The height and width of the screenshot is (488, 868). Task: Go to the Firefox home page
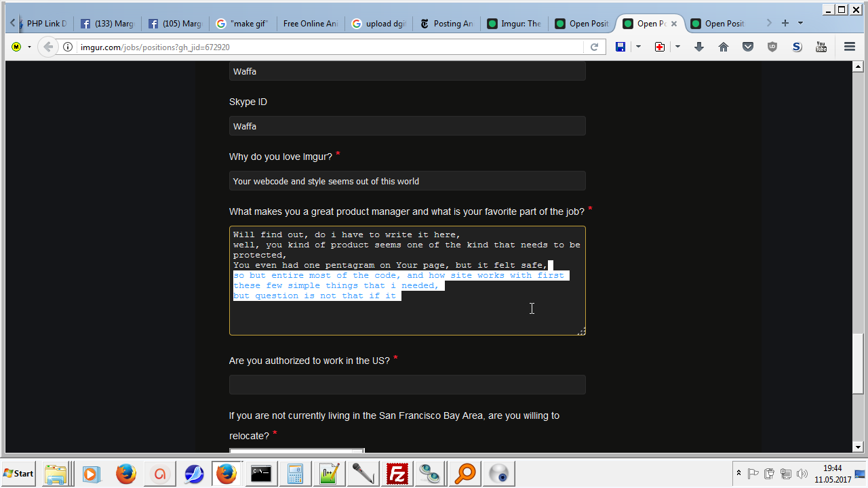pyautogui.click(x=724, y=47)
